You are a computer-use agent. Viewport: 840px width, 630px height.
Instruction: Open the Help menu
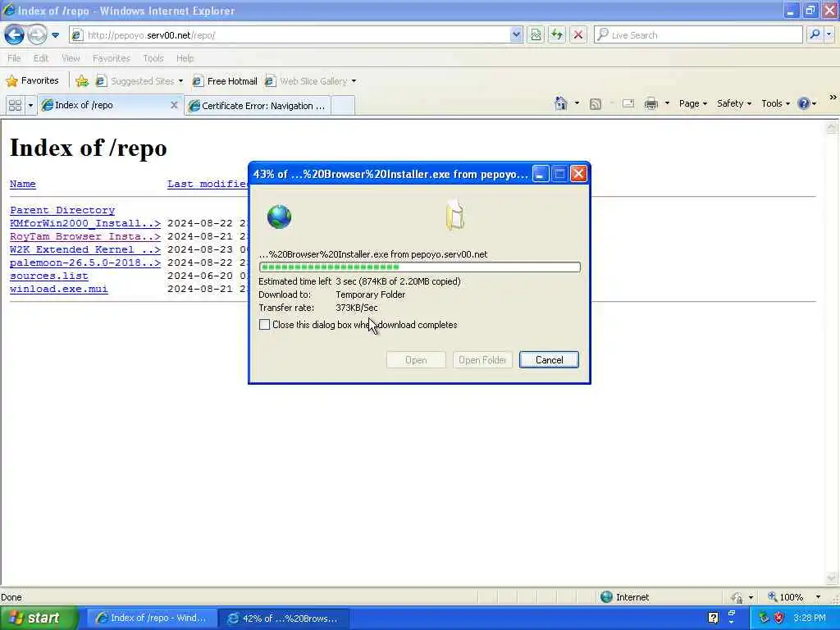185,58
